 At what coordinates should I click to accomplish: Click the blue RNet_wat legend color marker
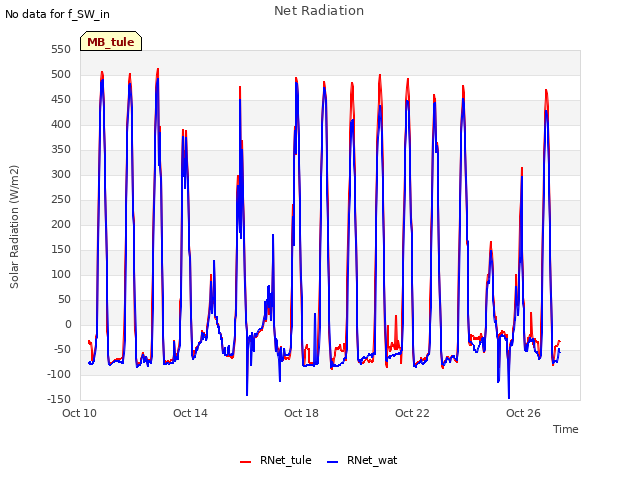click(x=333, y=462)
